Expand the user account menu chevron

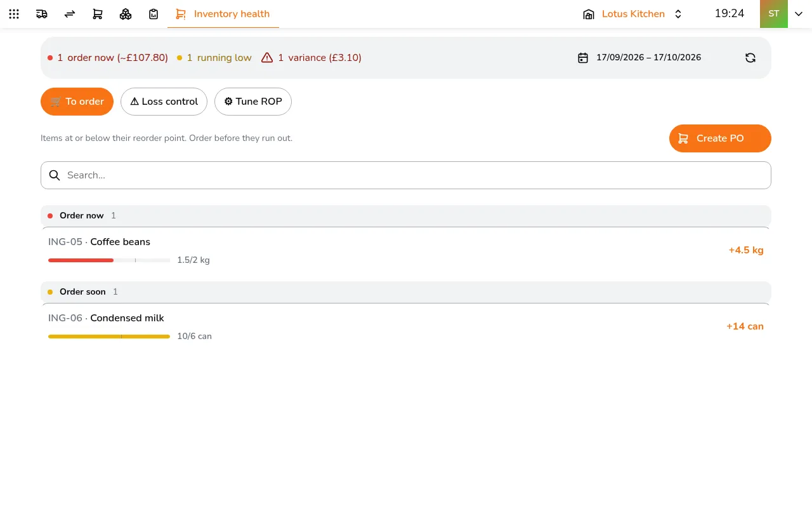click(799, 14)
